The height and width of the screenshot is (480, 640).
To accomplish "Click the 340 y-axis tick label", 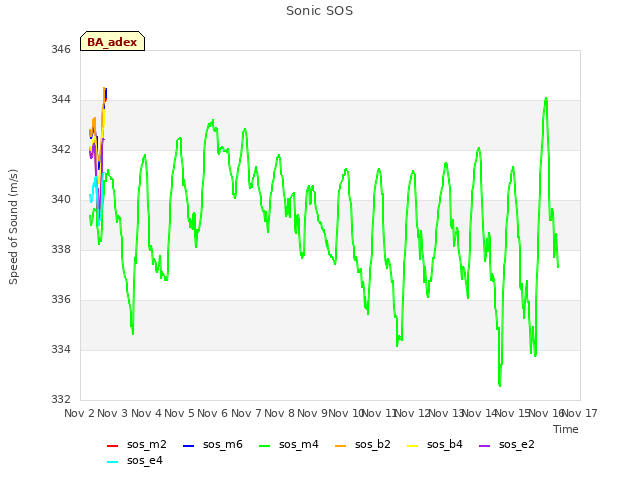I will [x=61, y=199].
